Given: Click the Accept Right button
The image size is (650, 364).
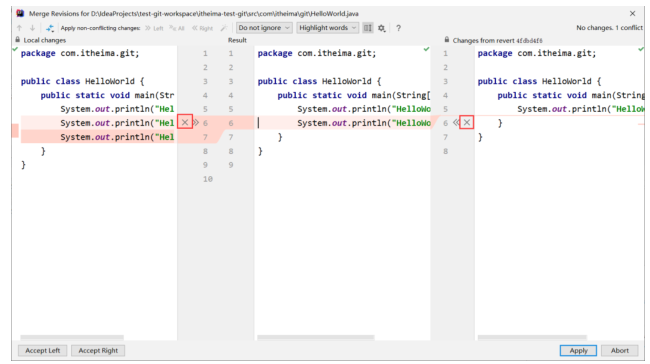Looking at the screenshot, I should pos(98,351).
